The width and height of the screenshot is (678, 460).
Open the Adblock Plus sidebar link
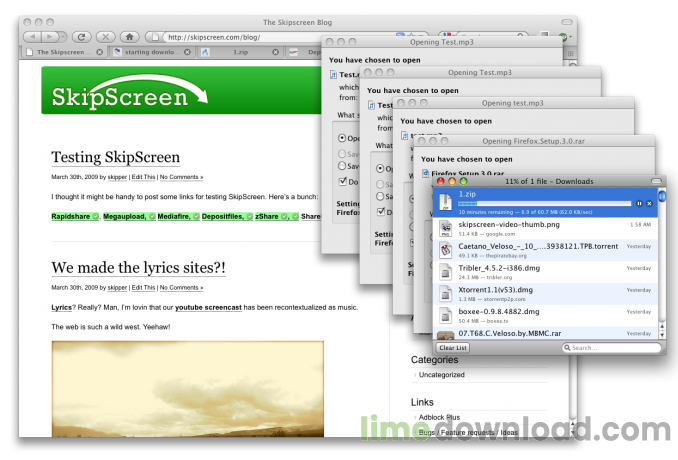click(x=439, y=417)
